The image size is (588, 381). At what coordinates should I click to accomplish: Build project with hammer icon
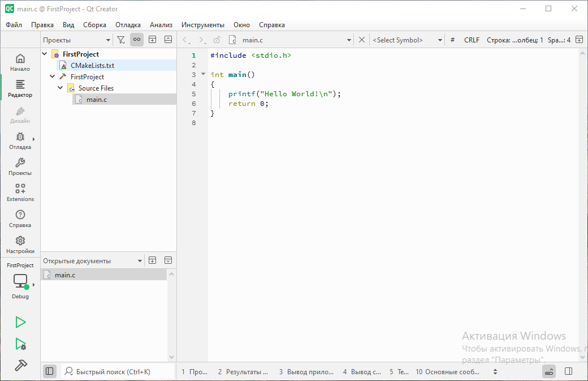tap(20, 365)
